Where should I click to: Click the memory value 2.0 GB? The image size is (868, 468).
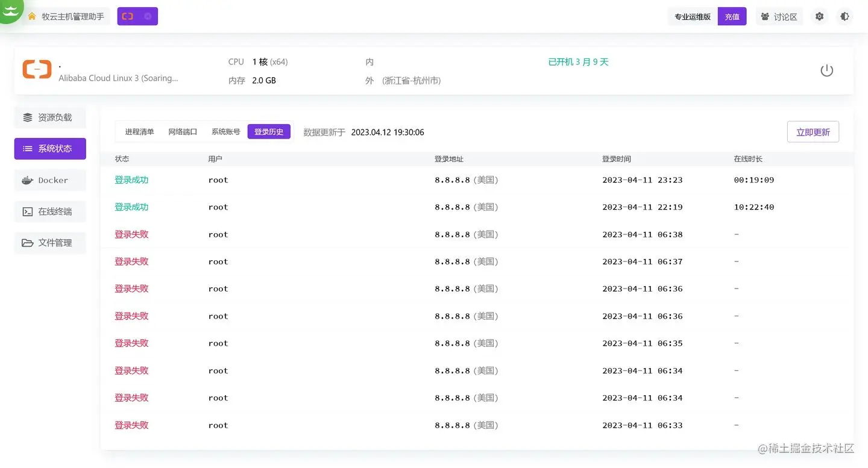[x=264, y=80]
